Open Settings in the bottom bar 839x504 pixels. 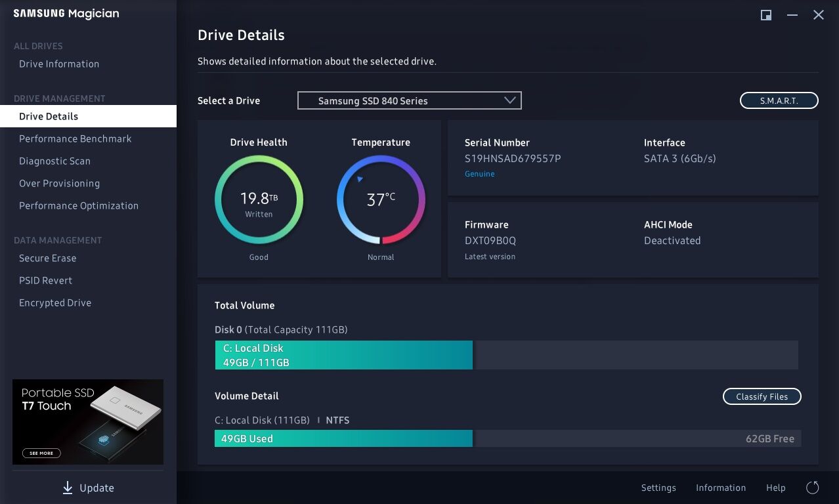pos(658,488)
